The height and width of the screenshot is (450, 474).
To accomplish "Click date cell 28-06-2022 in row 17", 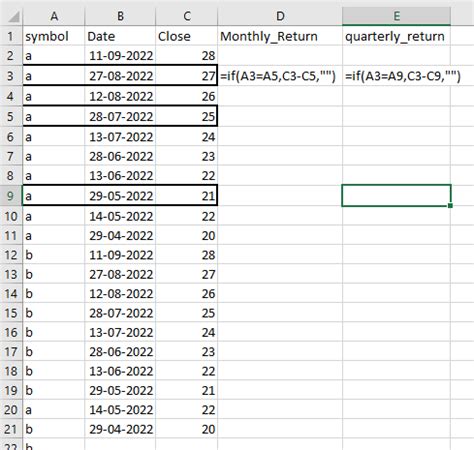I will coord(120,352).
